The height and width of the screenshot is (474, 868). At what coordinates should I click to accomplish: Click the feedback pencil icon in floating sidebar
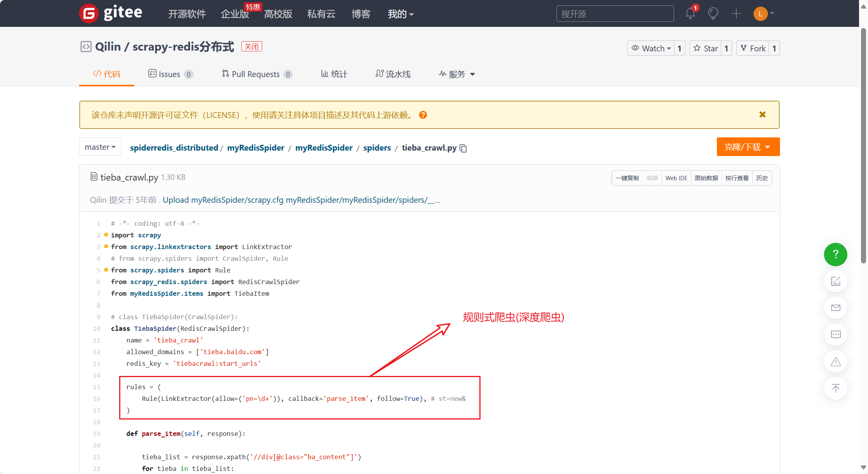tap(835, 281)
